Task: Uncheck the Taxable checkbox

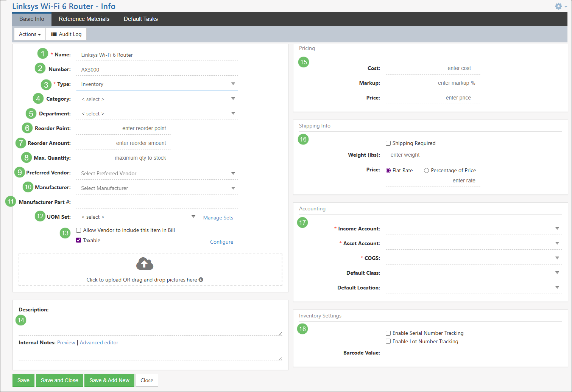Action: point(79,240)
